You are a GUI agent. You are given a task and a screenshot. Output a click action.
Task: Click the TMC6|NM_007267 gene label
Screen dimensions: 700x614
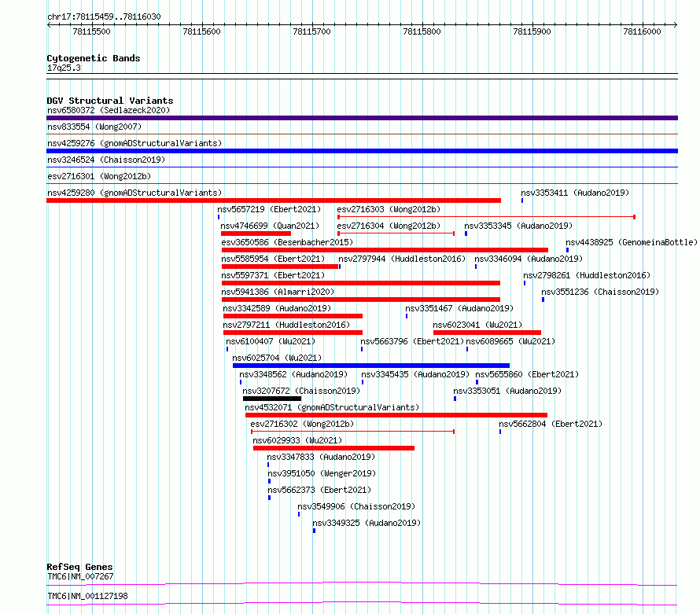pos(80,576)
